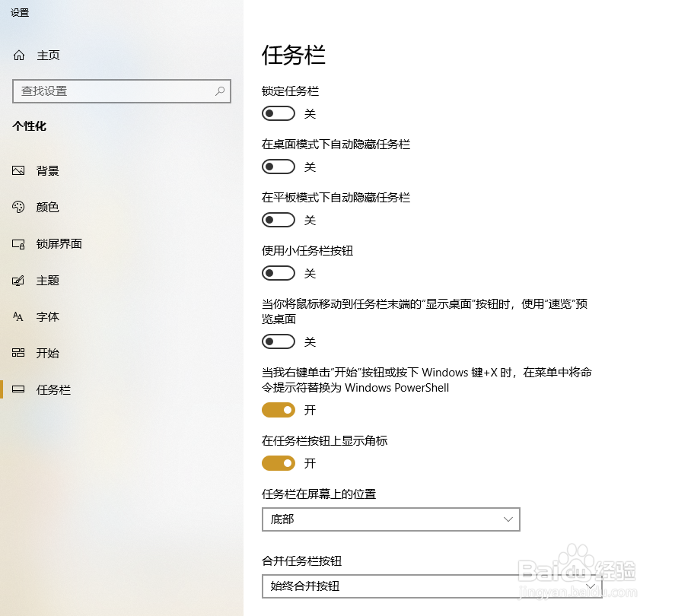Click the 查找设置 search field
Viewport: 675px width, 616px height.
(122, 90)
